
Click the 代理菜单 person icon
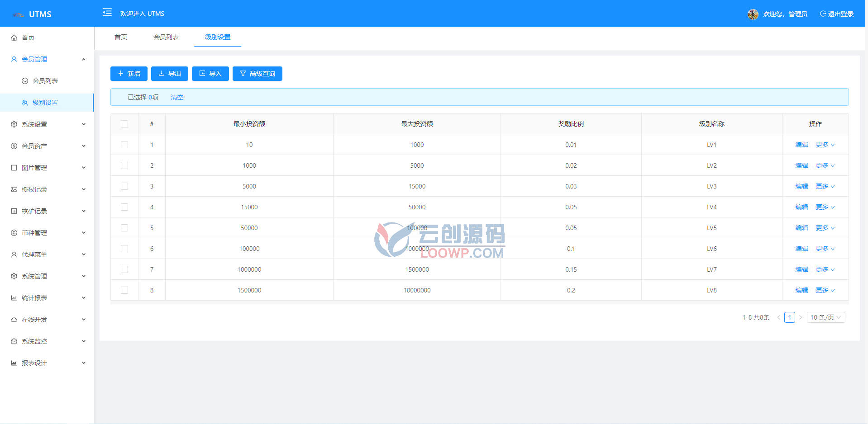pyautogui.click(x=14, y=254)
